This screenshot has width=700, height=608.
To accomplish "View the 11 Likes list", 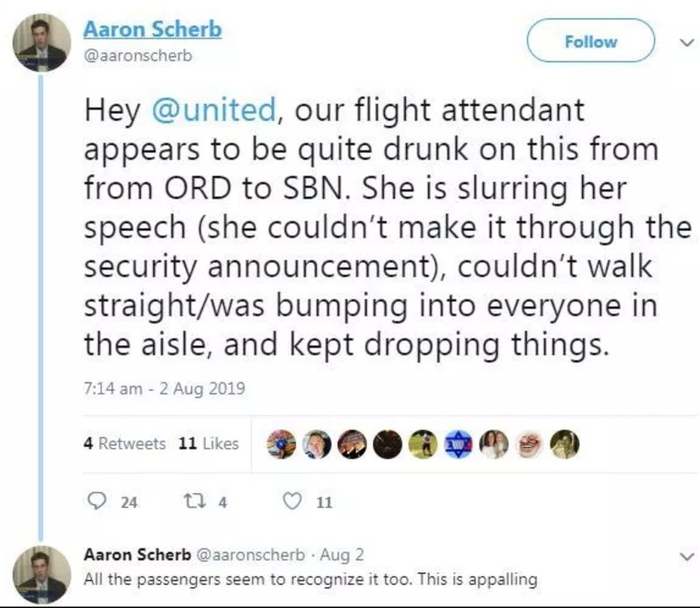I will pyautogui.click(x=208, y=444).
